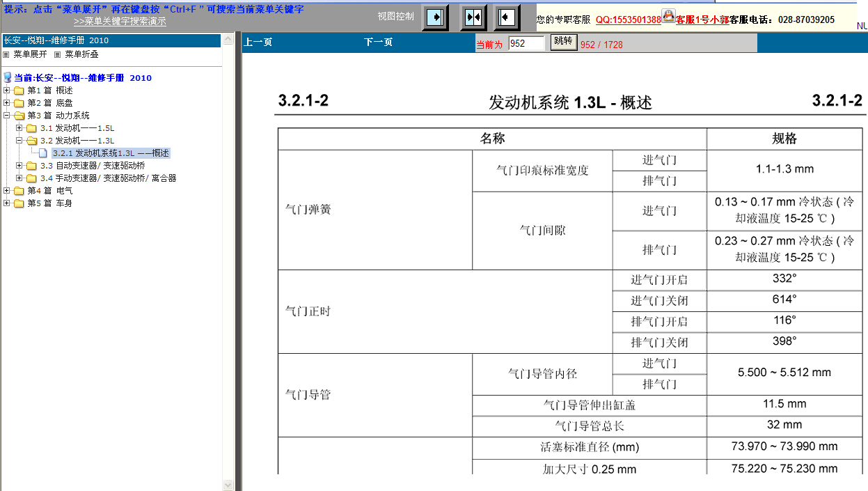
Task: Click the open folder icon for 第3 篇 动力系统
Action: [x=19, y=116]
